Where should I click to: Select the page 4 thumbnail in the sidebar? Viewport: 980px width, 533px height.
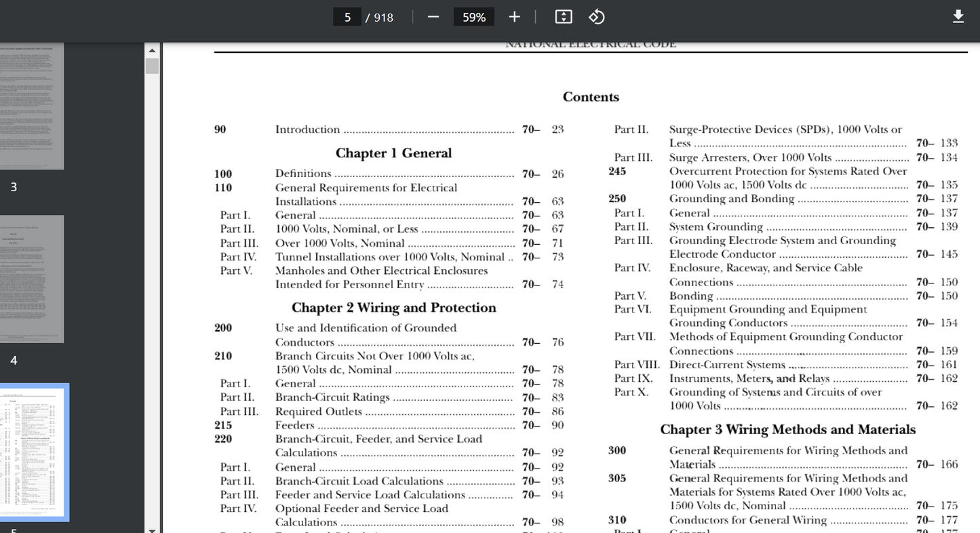tap(32, 279)
